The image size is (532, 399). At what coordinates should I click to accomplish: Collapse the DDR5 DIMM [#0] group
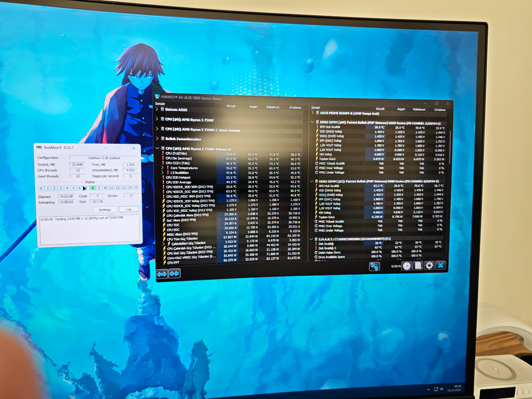pyautogui.click(x=312, y=122)
